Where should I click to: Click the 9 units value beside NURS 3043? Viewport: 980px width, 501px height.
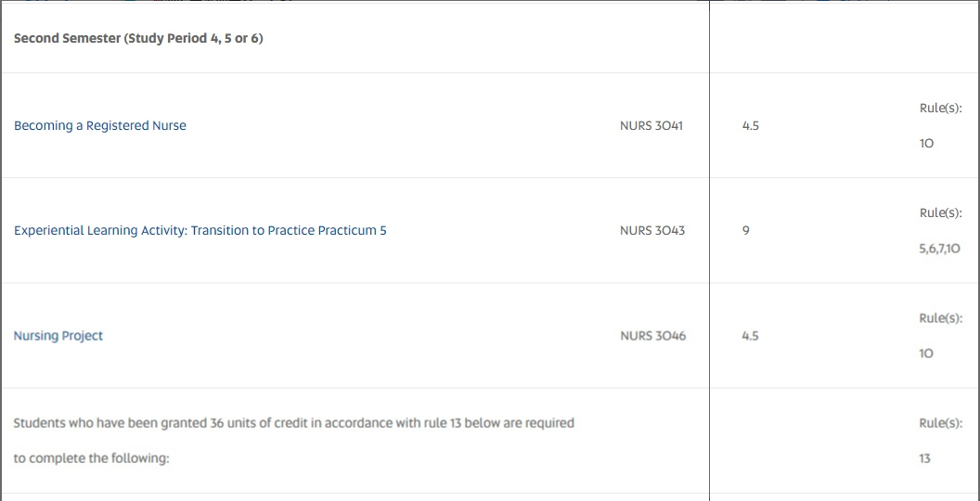point(745,231)
